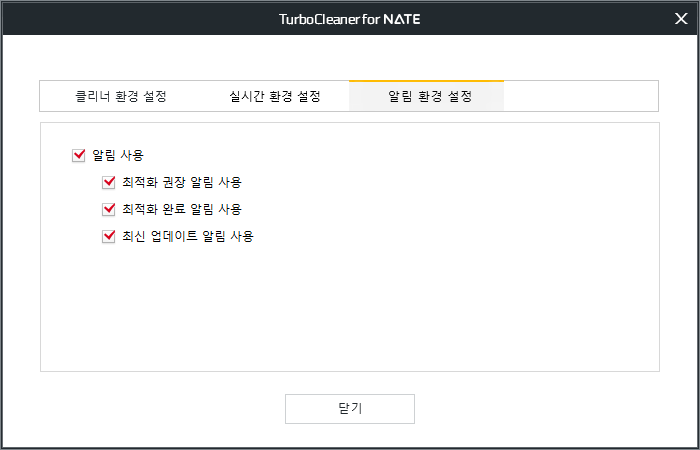Open the 실시간 환경 설정 tab
Screen dimensions: 700x450
tap(275, 96)
